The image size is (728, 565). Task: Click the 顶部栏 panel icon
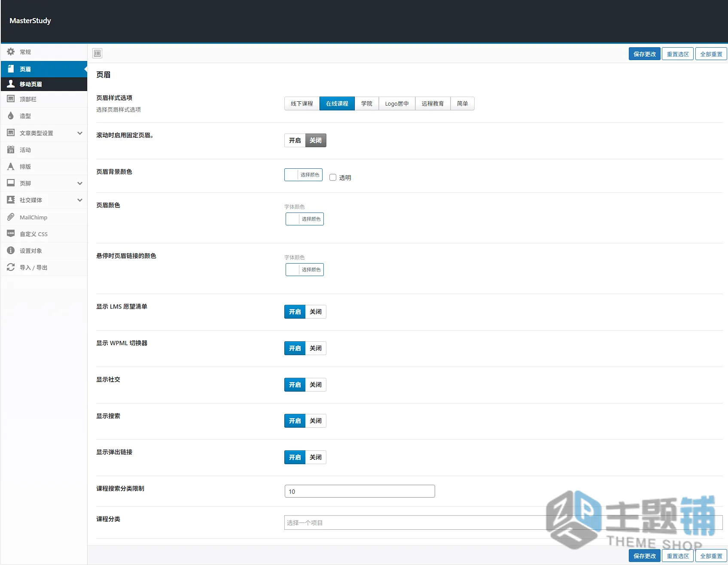tap(11, 99)
